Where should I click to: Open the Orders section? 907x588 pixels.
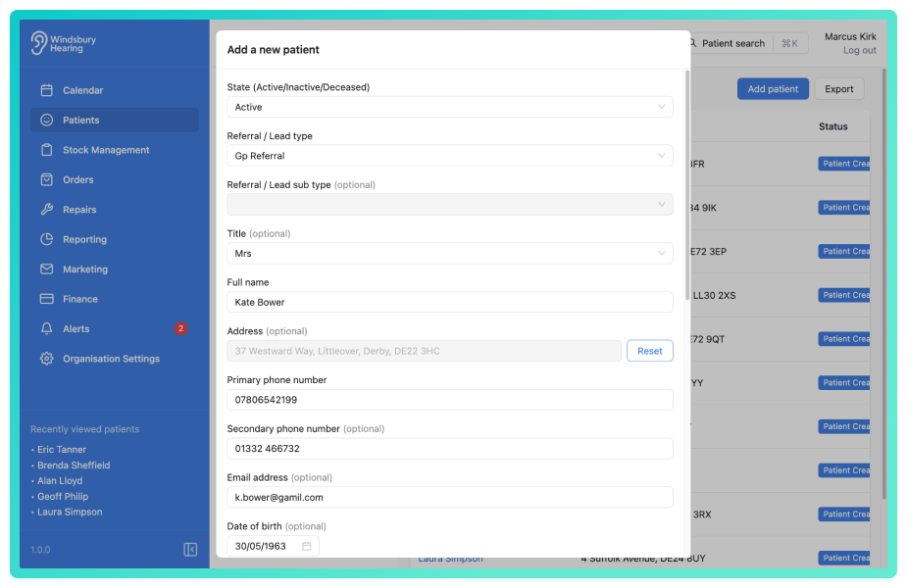pyautogui.click(x=115, y=179)
